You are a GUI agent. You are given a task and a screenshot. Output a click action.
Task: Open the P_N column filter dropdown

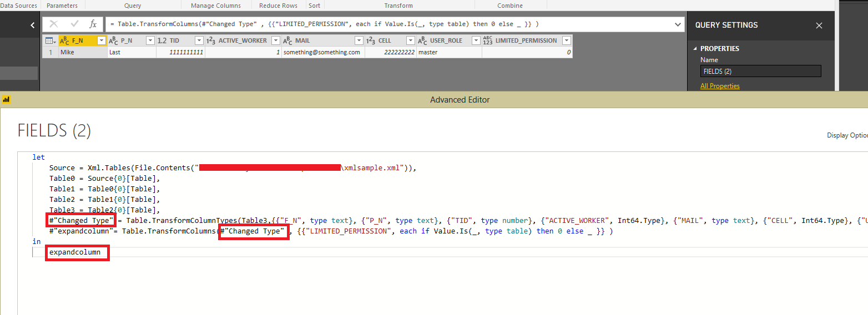[150, 40]
